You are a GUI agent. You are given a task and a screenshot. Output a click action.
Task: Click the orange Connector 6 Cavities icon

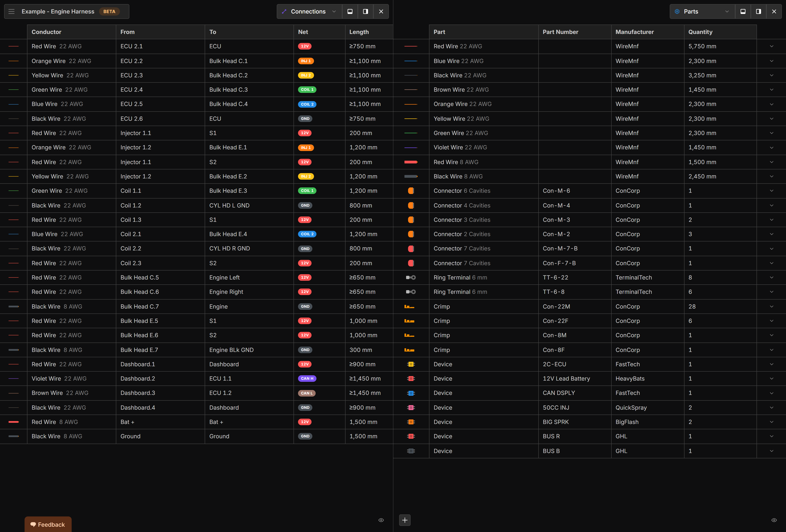[411, 191]
